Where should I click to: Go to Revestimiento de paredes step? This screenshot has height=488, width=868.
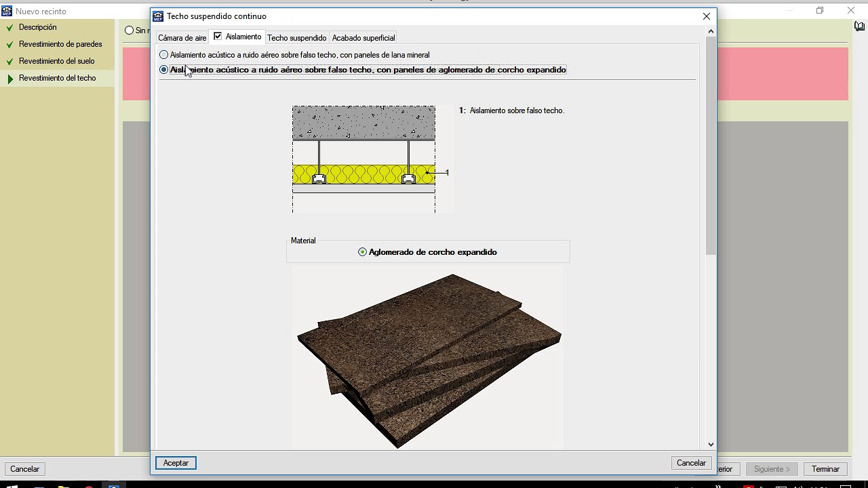[x=60, y=44]
